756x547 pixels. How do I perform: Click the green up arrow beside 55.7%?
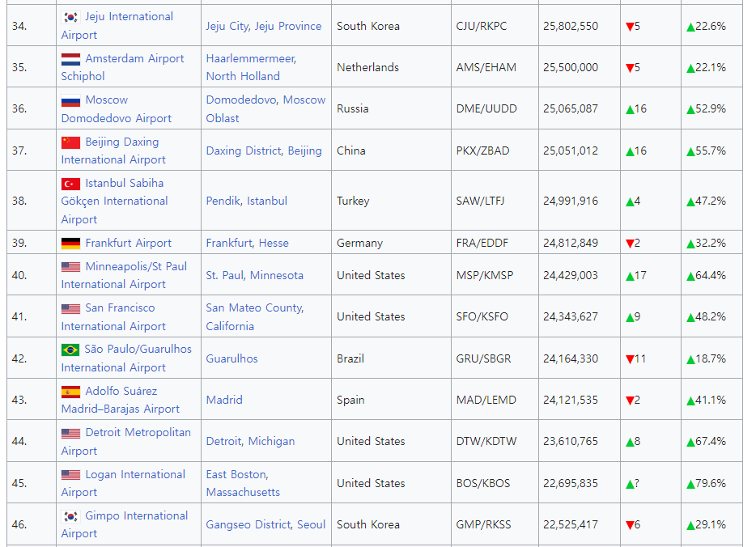click(690, 151)
